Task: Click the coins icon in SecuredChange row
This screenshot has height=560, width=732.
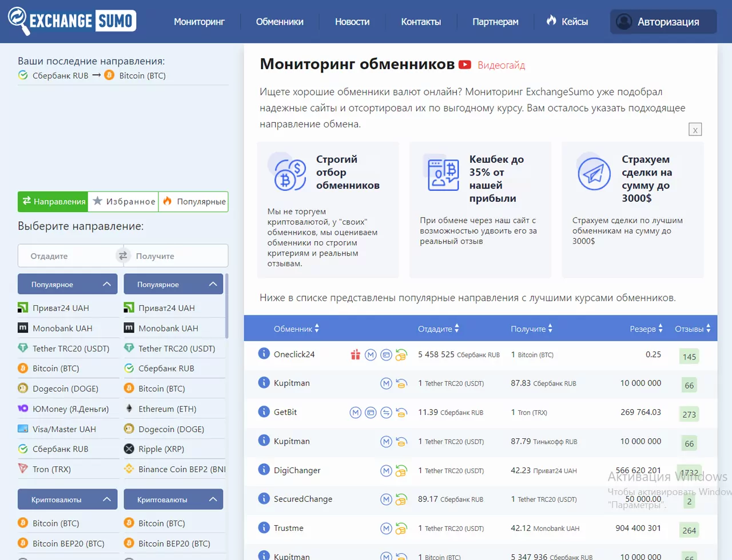Action: [x=401, y=499]
